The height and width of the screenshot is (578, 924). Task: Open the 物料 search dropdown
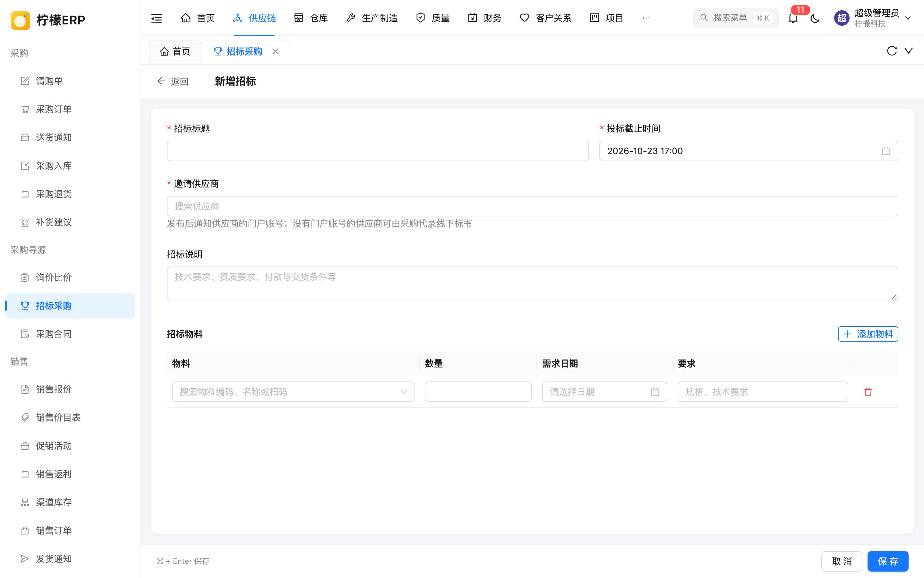pyautogui.click(x=293, y=391)
